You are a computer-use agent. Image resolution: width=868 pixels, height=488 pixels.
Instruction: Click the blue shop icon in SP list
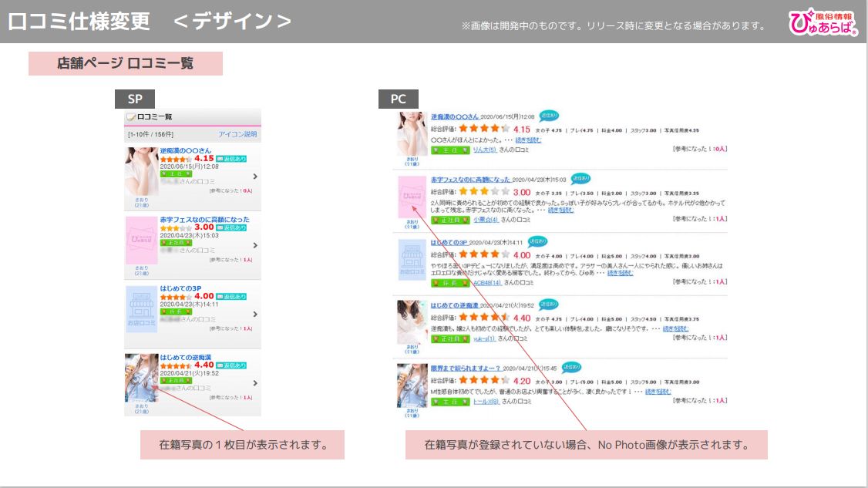point(141,308)
